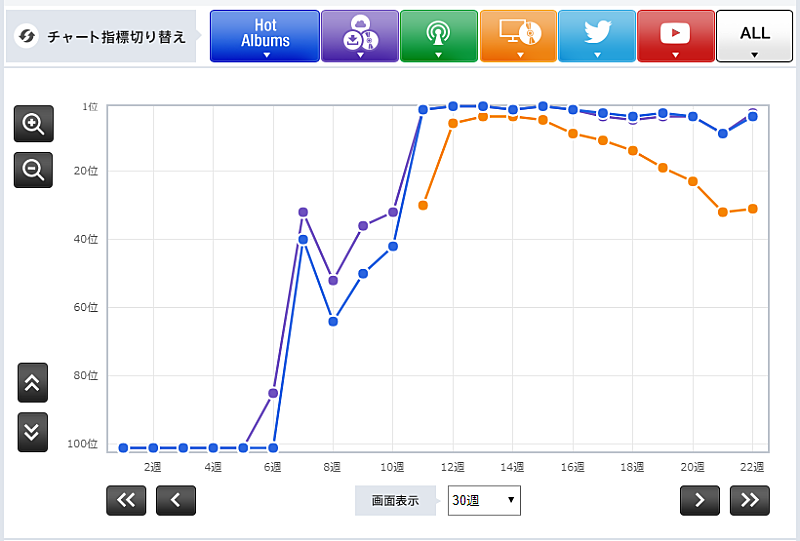Click the orange data point at week 11
The image size is (800, 541).
click(x=423, y=205)
